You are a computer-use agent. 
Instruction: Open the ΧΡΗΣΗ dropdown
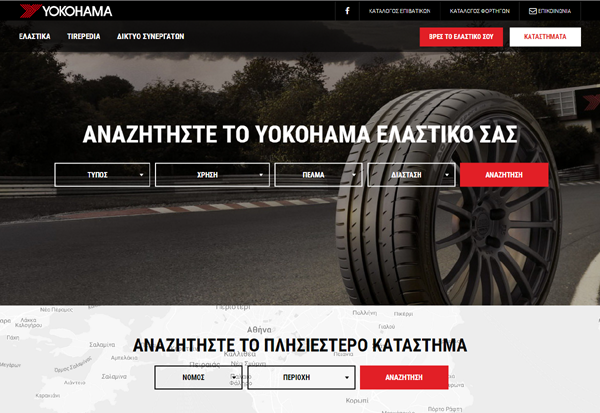(x=212, y=175)
